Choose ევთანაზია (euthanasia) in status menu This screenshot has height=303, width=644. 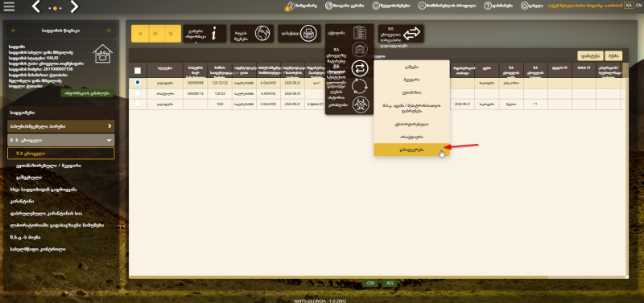[411, 92]
